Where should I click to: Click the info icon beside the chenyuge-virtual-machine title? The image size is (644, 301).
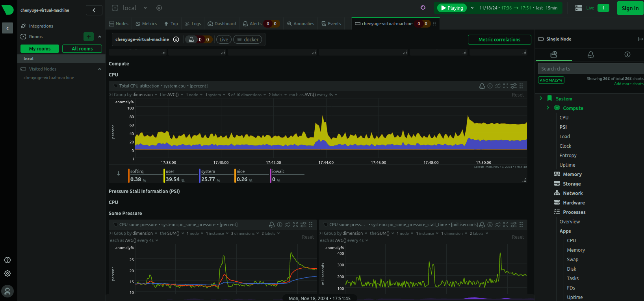tap(176, 39)
